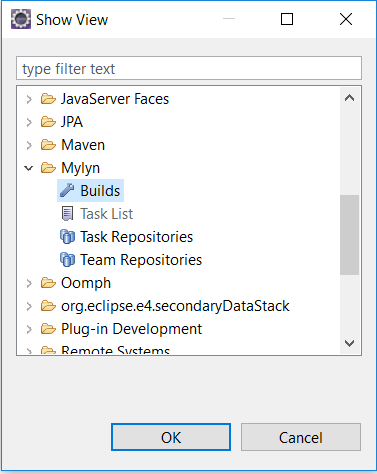The image size is (377, 474).
Task: Select the Task Repositories view
Action: pyautogui.click(x=137, y=237)
